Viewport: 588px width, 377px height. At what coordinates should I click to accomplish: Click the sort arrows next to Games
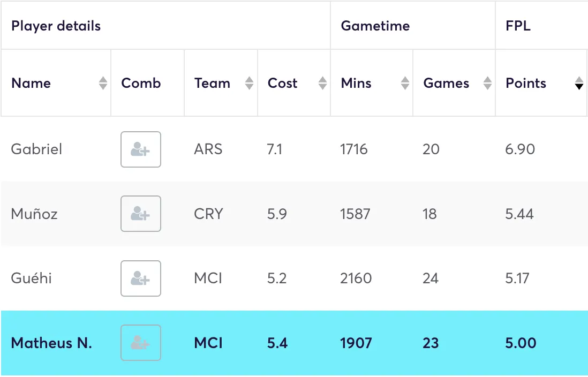click(x=487, y=83)
